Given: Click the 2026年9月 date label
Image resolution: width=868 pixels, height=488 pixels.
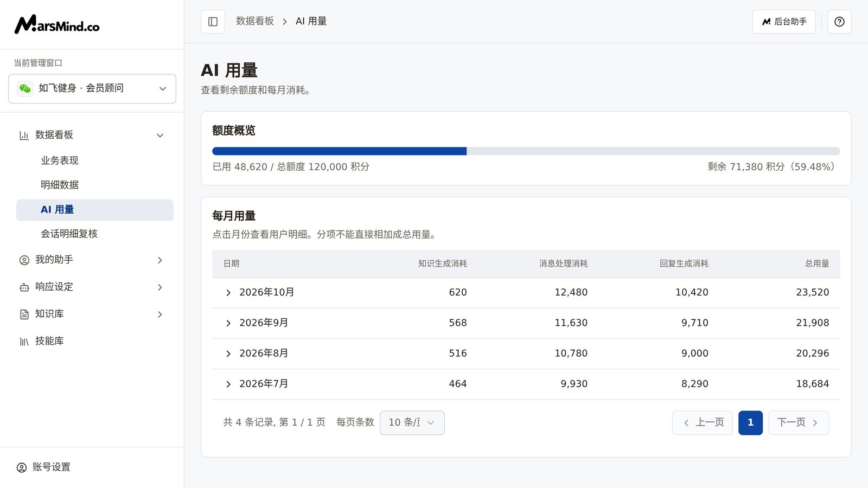Looking at the screenshot, I should click(264, 323).
